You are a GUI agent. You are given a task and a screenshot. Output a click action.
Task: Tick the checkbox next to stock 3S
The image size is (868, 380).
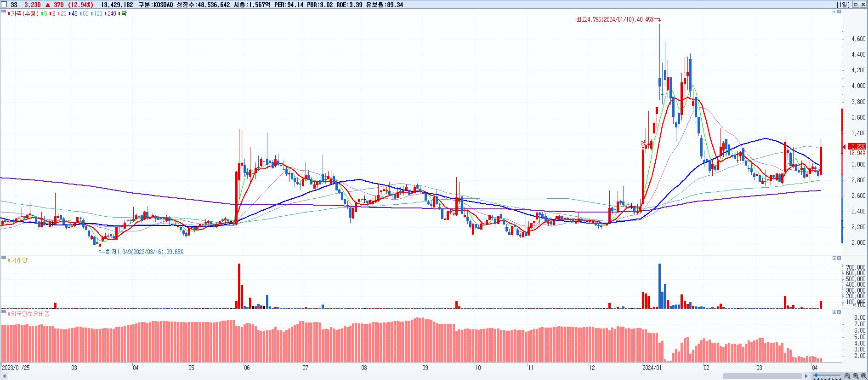(x=4, y=5)
